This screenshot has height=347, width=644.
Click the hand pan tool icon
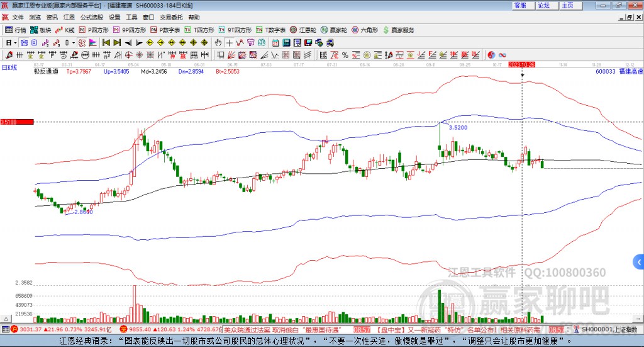coord(218,42)
